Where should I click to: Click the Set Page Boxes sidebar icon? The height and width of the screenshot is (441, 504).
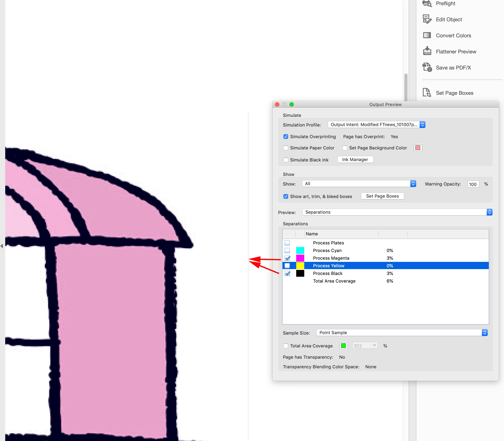(x=427, y=93)
